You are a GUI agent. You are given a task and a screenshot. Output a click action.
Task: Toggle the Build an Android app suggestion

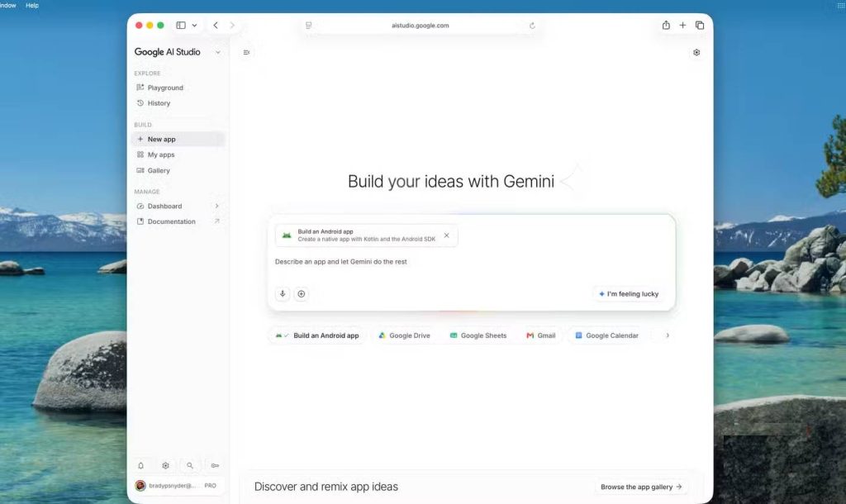click(317, 335)
